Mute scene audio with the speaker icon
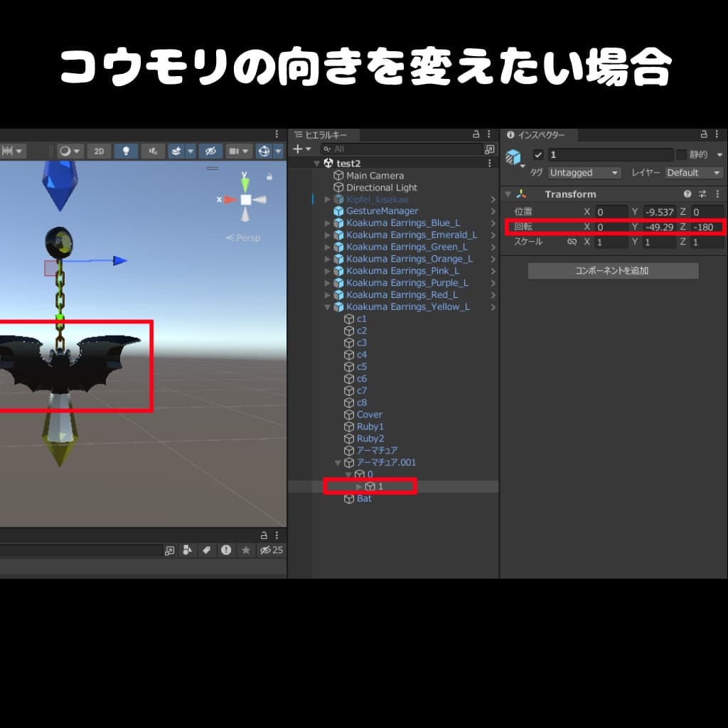 click(152, 151)
